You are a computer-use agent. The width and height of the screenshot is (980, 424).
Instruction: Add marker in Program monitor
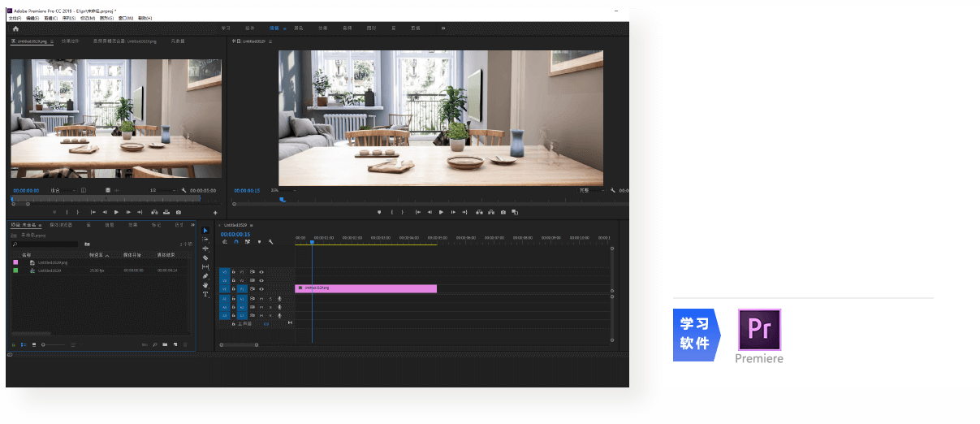click(379, 212)
